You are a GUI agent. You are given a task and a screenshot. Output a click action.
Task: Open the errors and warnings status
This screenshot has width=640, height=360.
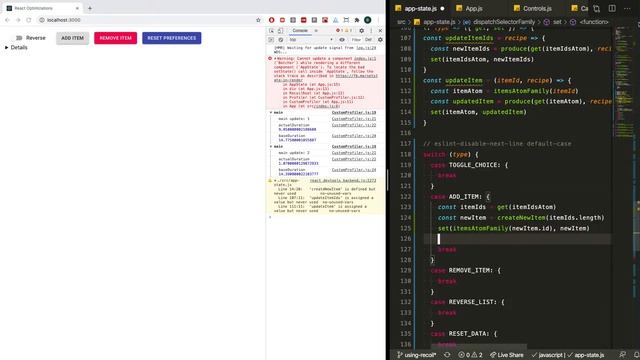tap(470, 355)
